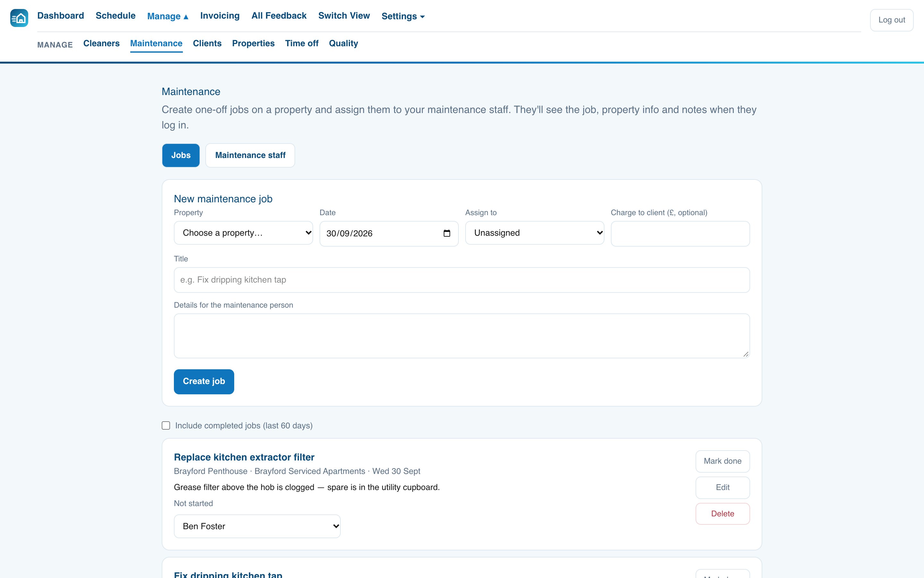Open the Clients sub-tab
The width and height of the screenshot is (924, 578).
tap(207, 43)
